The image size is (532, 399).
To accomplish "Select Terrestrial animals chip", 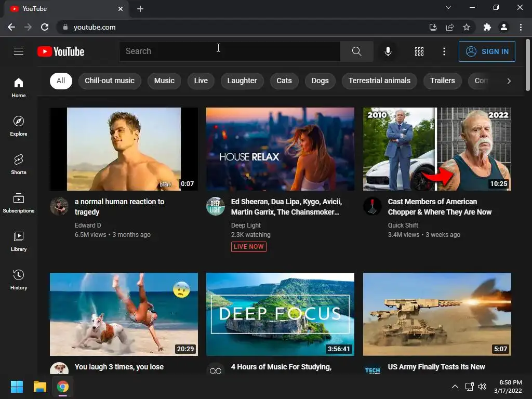I will [x=379, y=81].
